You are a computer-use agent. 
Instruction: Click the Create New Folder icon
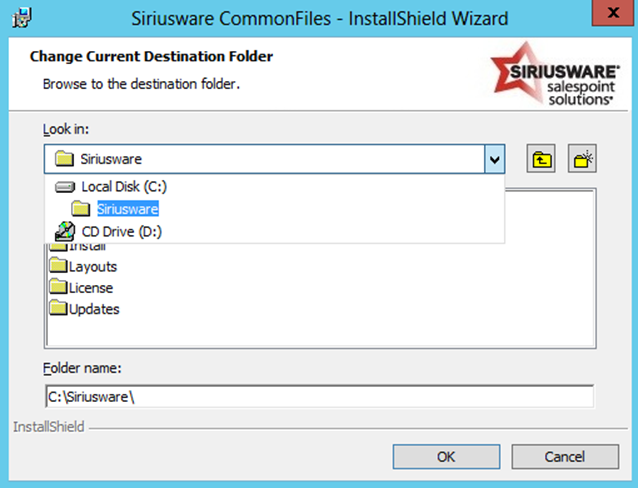tap(582, 159)
